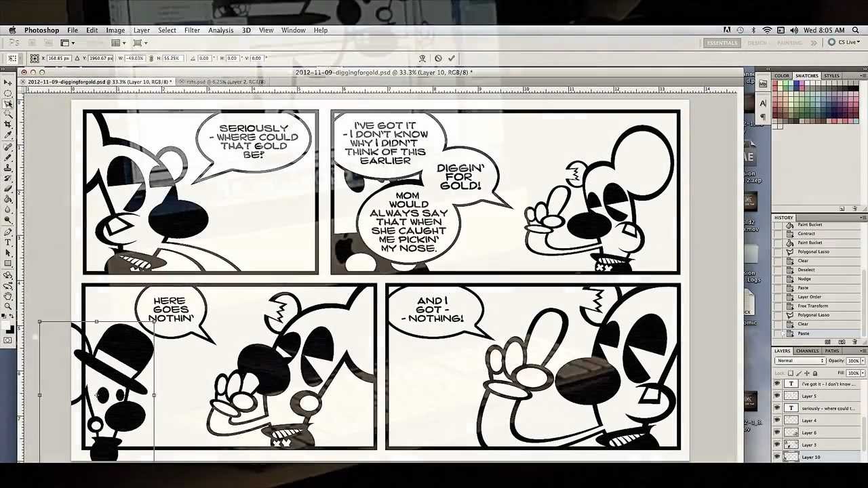Select the Brush tool
This screenshot has height=488, width=868.
[x=7, y=157]
